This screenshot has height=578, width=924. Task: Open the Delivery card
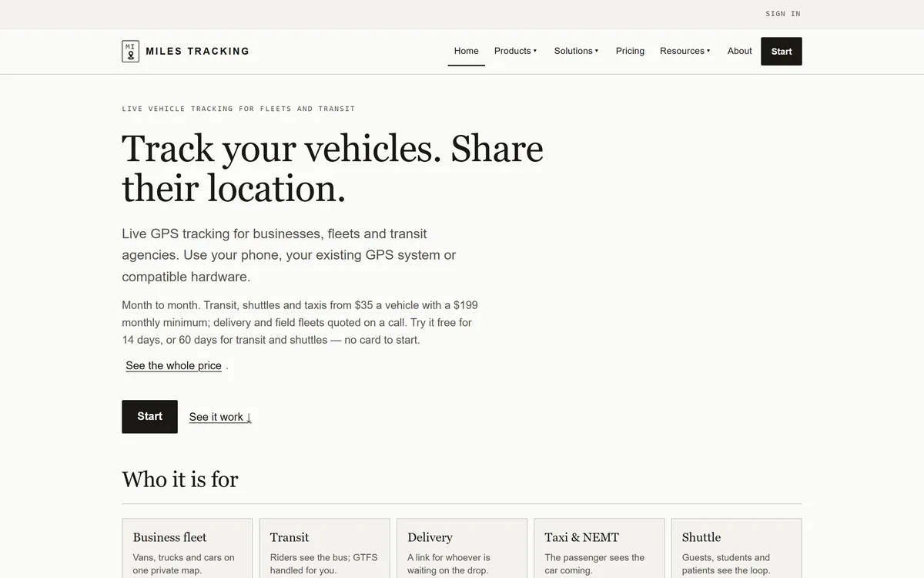462,548
